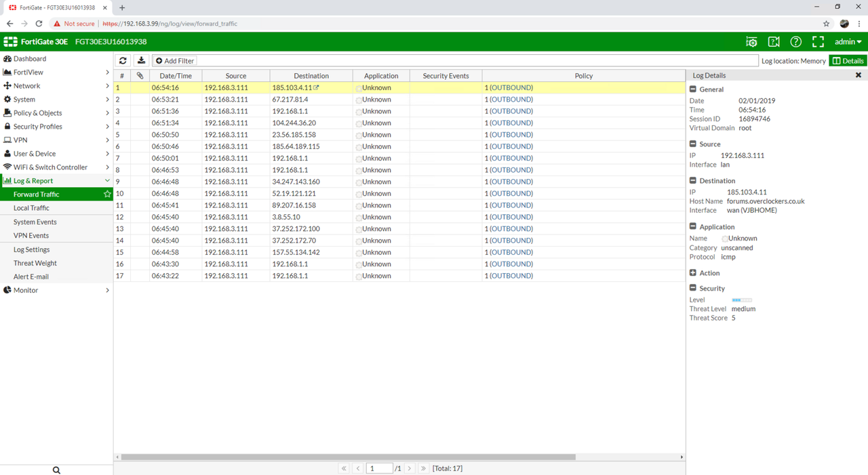Click the external link icon beside 185.103.4.11
The height and width of the screenshot is (475, 868).
point(316,87)
